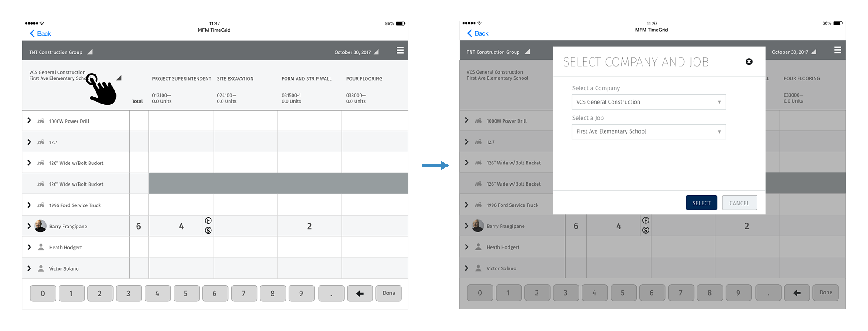Click Barry's Form and Strip Wall cell showing 2, left

pyautogui.click(x=309, y=226)
